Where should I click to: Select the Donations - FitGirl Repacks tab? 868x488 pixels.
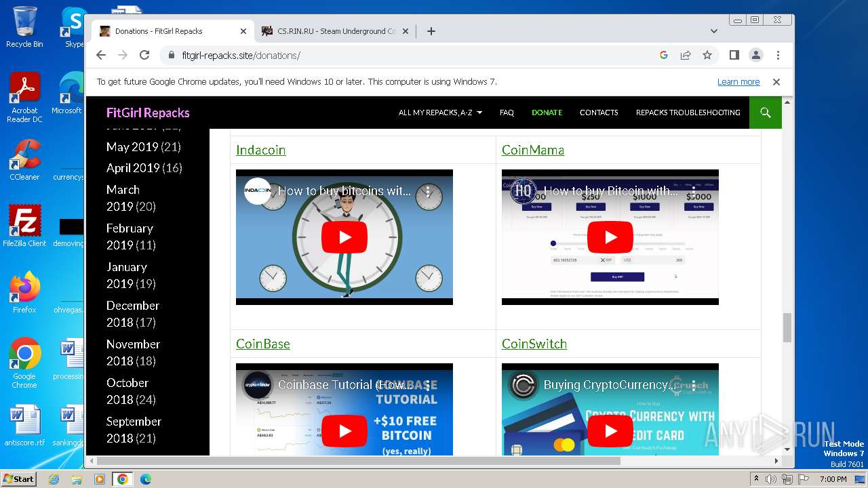click(173, 31)
